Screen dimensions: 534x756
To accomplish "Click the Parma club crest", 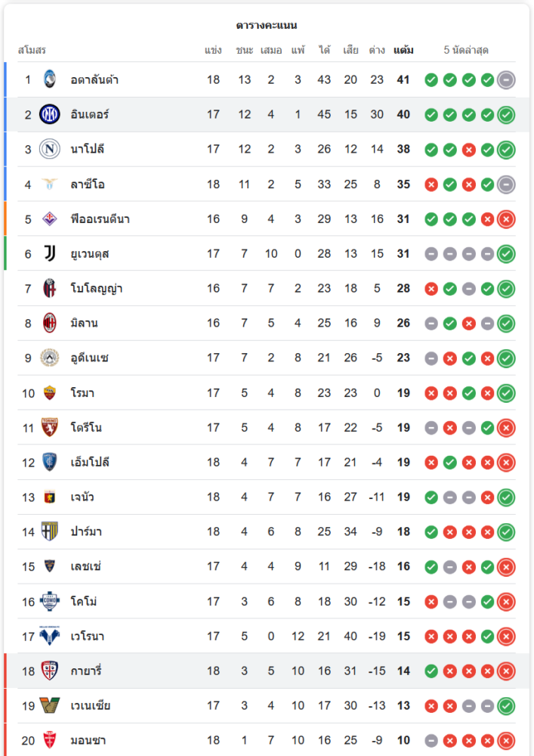I will (x=49, y=531).
